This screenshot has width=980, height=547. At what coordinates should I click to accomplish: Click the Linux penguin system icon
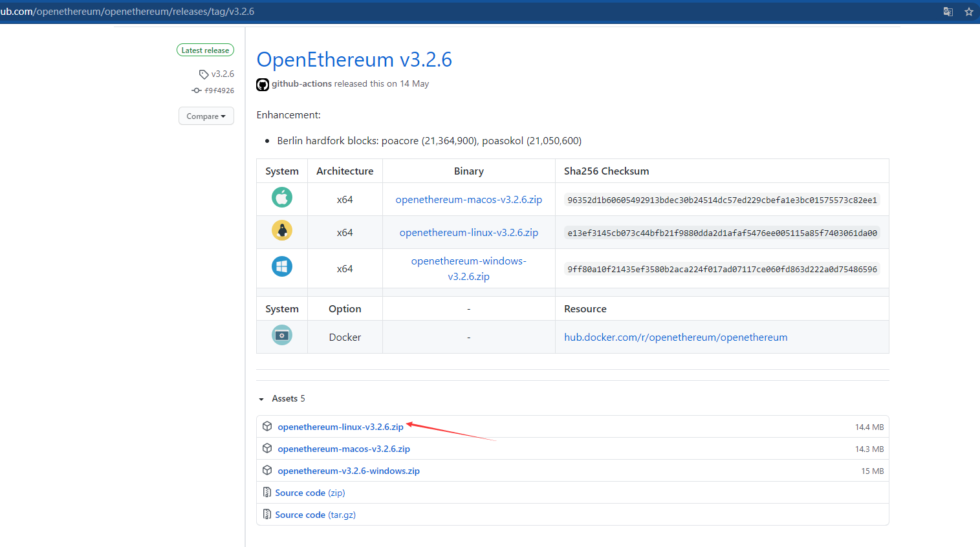282,230
